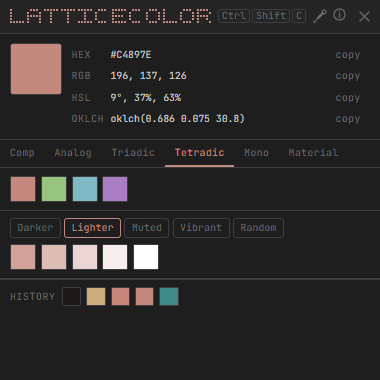
Task: Switch to the Triadic tab
Action: (x=133, y=153)
